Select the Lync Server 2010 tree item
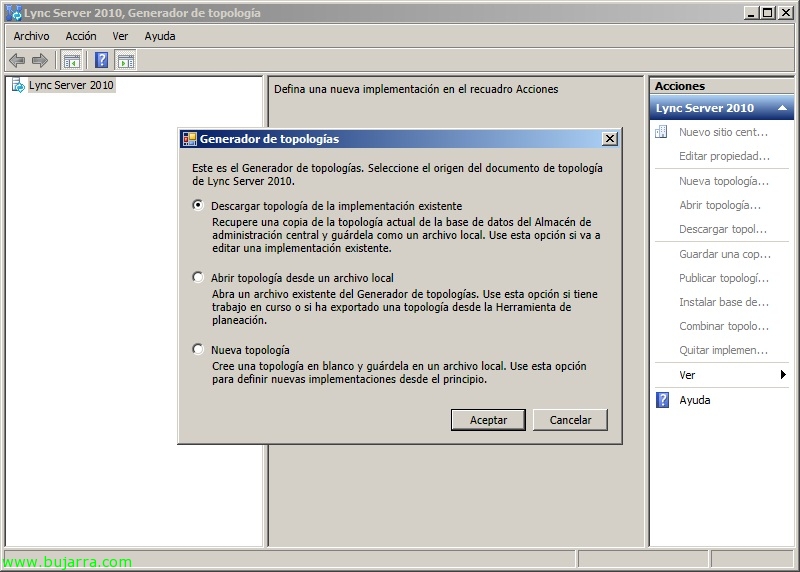Screen dimensions: 800x572 (71, 85)
